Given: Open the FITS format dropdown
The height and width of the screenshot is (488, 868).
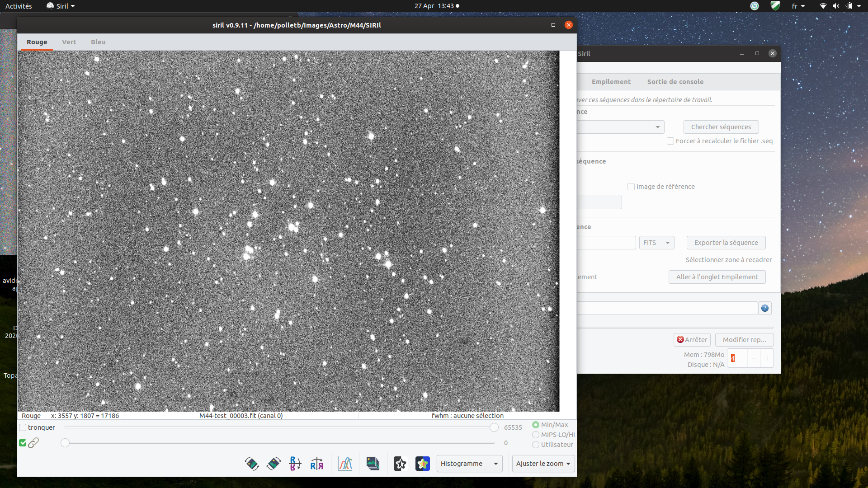Looking at the screenshot, I should (x=656, y=243).
